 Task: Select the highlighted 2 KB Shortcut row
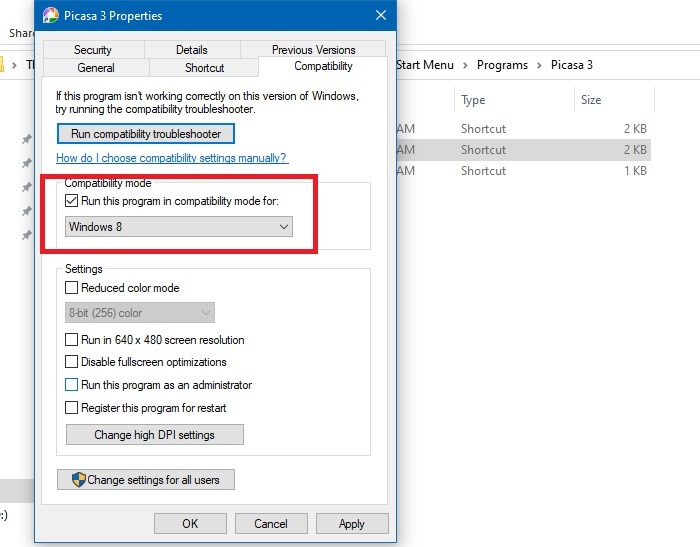click(x=523, y=150)
